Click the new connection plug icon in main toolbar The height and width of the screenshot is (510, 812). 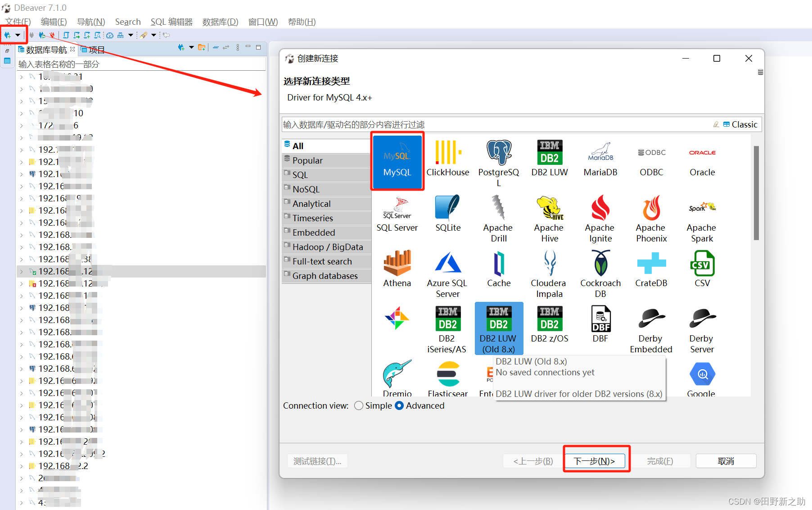tap(8, 35)
